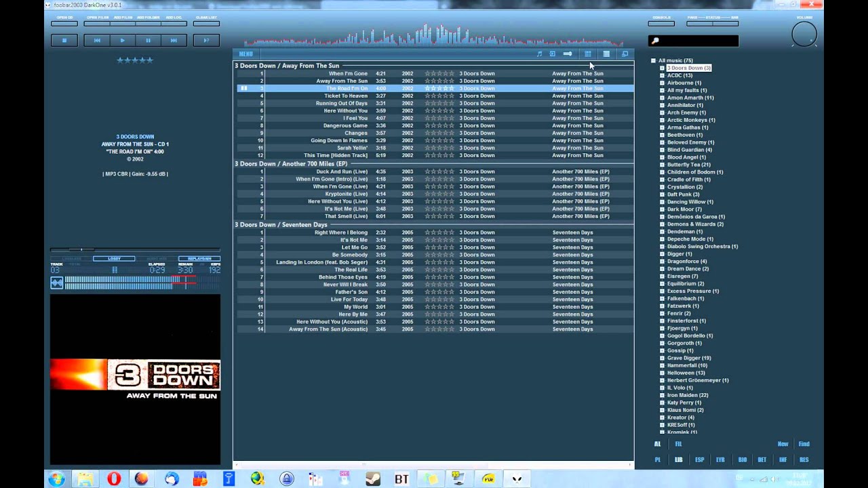Viewport: 868px width, 488px height.
Task: Switch to the ESP tab
Action: pos(700,460)
